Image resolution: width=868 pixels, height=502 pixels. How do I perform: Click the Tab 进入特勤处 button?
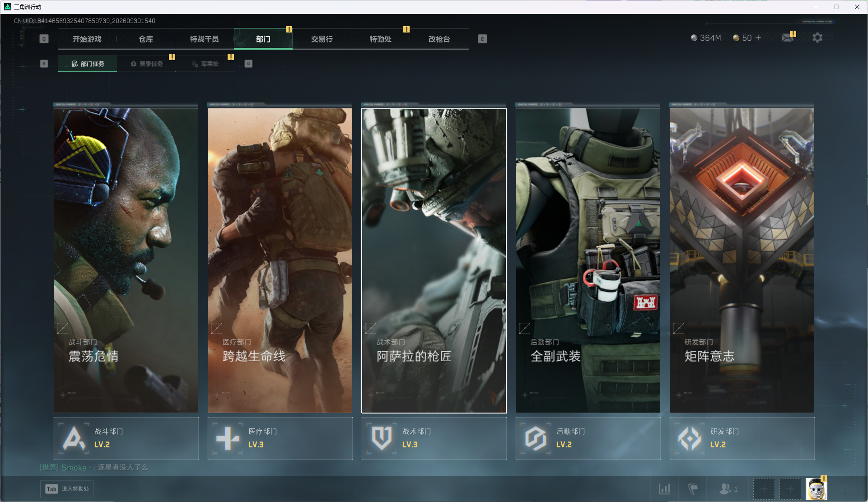(67, 489)
